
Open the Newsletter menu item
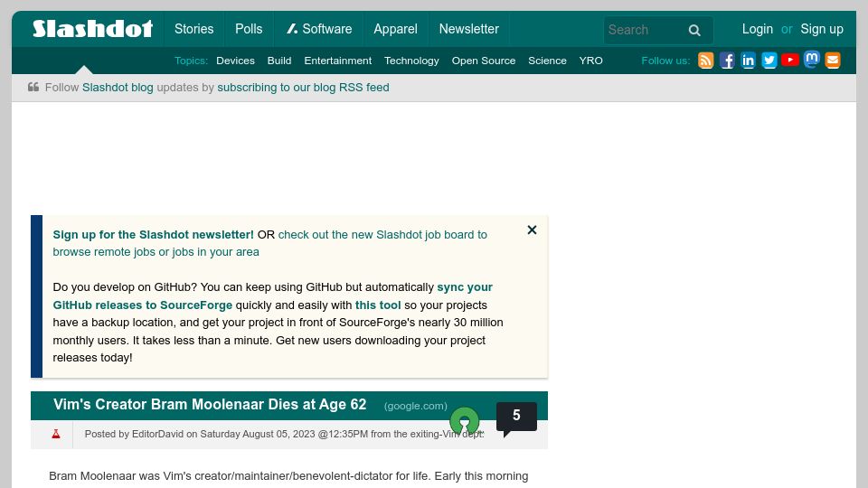[469, 29]
